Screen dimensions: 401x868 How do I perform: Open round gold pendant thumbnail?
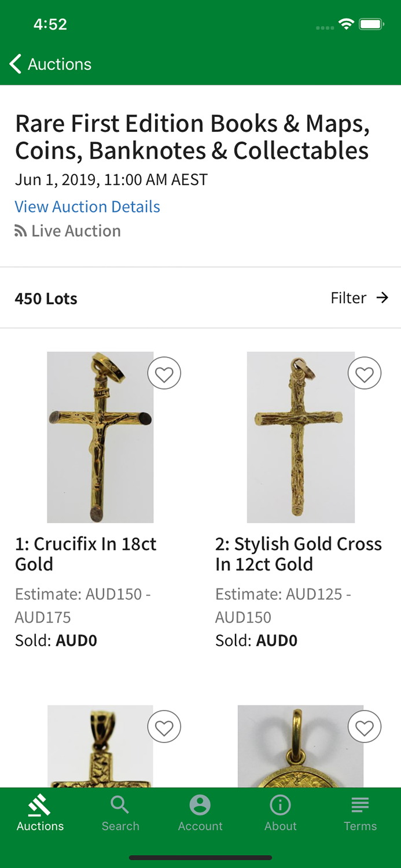click(300, 746)
